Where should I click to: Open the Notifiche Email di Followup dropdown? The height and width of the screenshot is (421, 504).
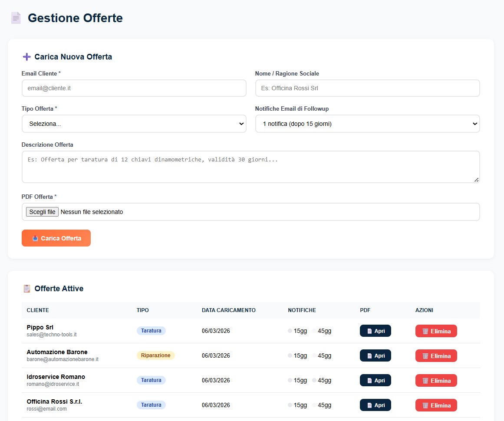(367, 124)
